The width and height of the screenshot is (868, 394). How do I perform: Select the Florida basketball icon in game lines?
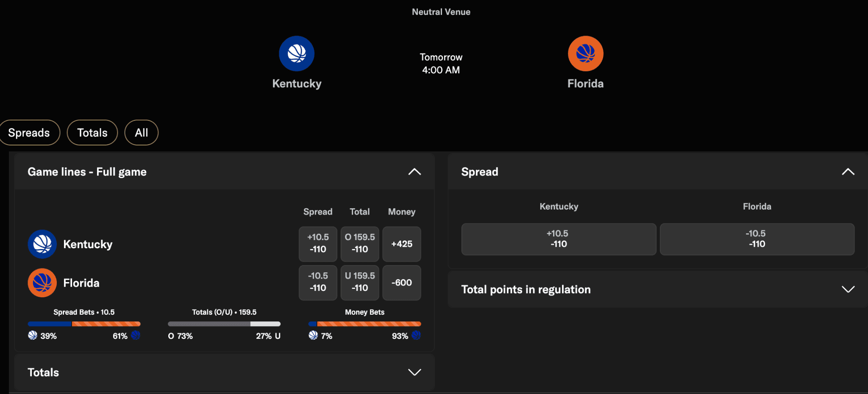click(42, 282)
